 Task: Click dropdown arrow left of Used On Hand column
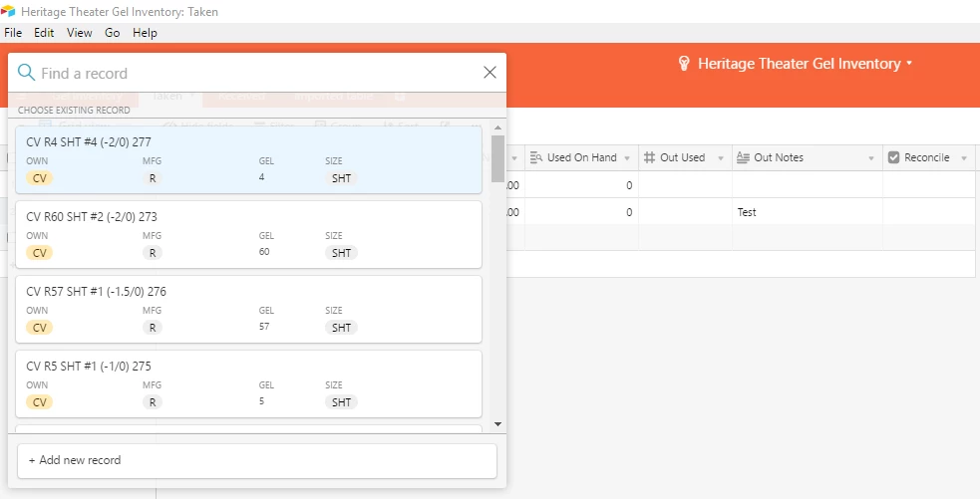coord(514,158)
